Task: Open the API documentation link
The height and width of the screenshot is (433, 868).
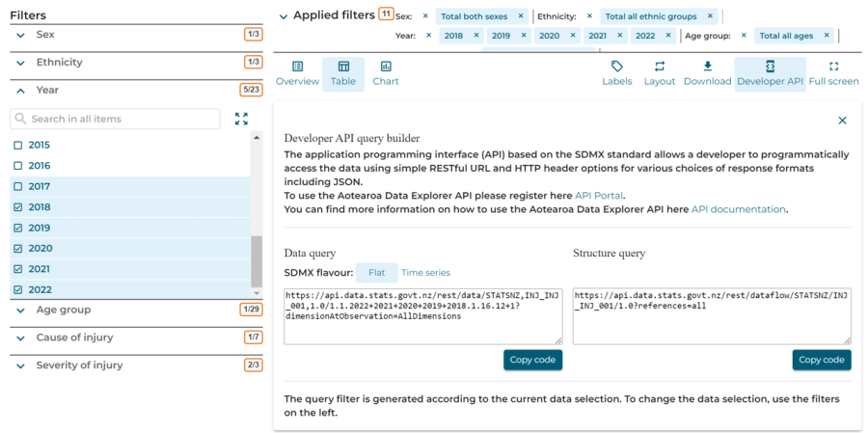Action: click(x=738, y=209)
